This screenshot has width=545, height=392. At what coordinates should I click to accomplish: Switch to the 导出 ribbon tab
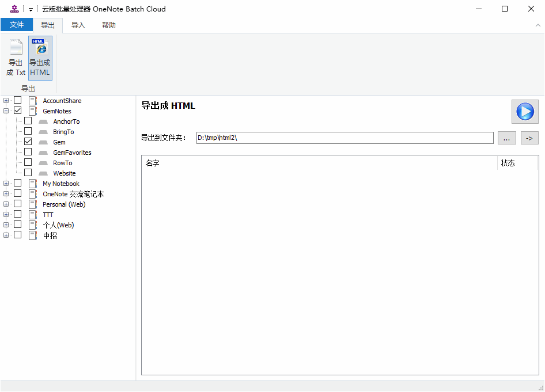48,25
